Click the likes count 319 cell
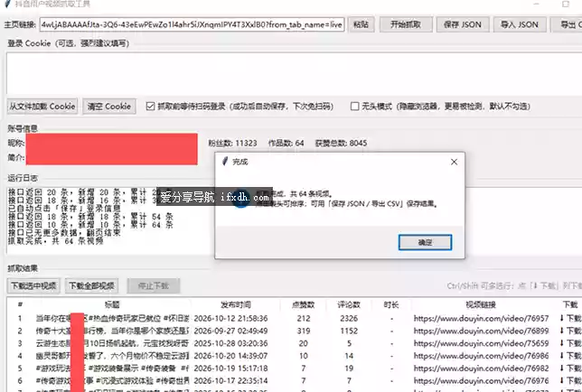This screenshot has height=392, width=582. pos(304,331)
